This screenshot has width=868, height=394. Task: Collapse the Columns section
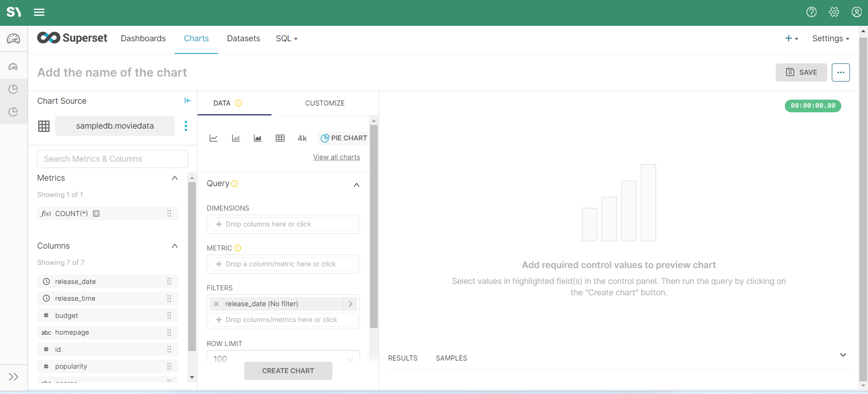[x=175, y=246]
